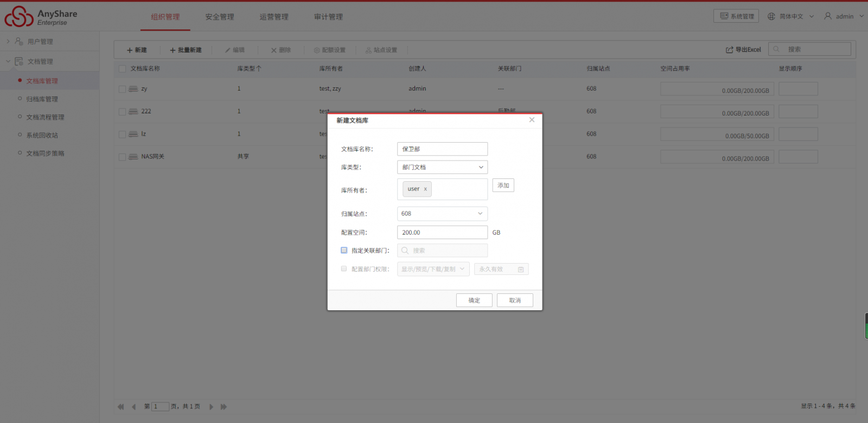Jump to the last page arrow
Image resolution: width=868 pixels, height=423 pixels.
point(224,407)
